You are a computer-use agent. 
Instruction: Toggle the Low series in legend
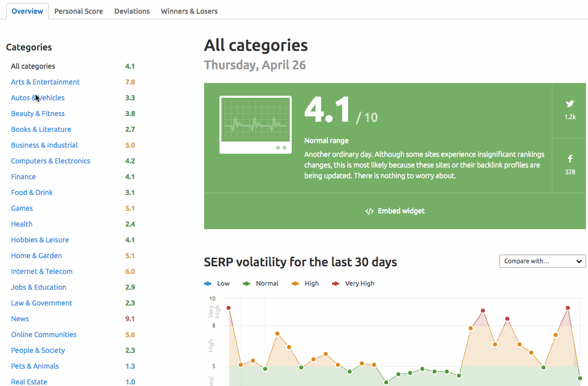pyautogui.click(x=217, y=284)
